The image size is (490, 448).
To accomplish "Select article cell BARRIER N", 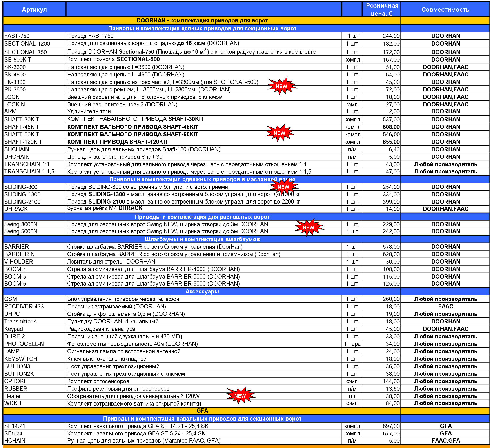I will click(34, 254).
